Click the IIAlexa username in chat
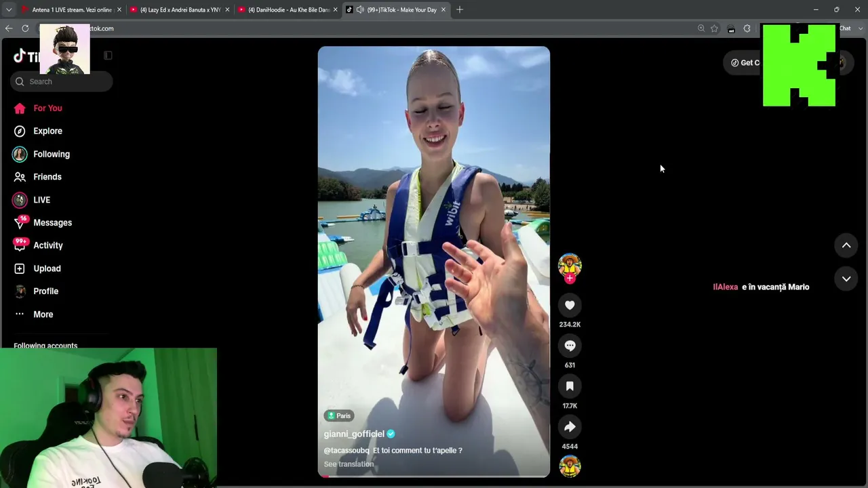The width and height of the screenshot is (868, 488). (726, 287)
